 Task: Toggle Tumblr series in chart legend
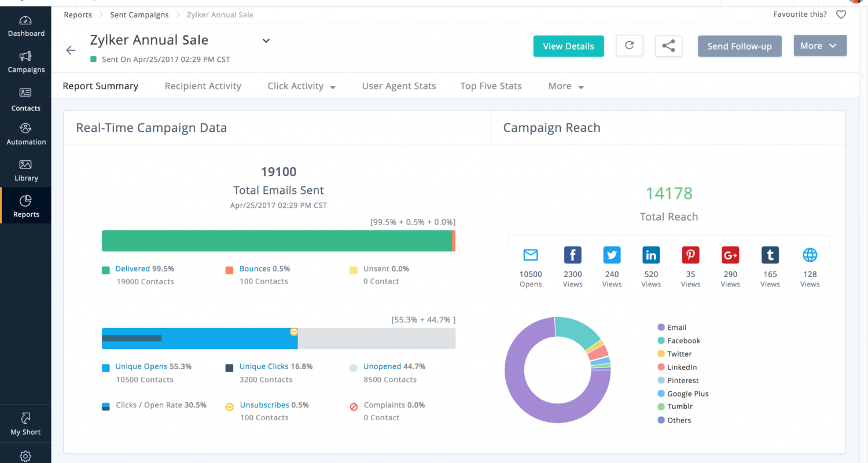674,406
